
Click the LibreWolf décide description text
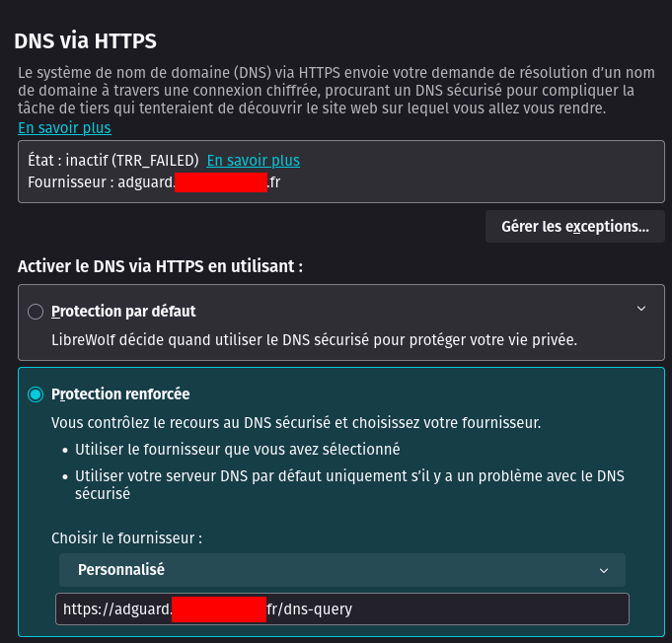tap(314, 339)
